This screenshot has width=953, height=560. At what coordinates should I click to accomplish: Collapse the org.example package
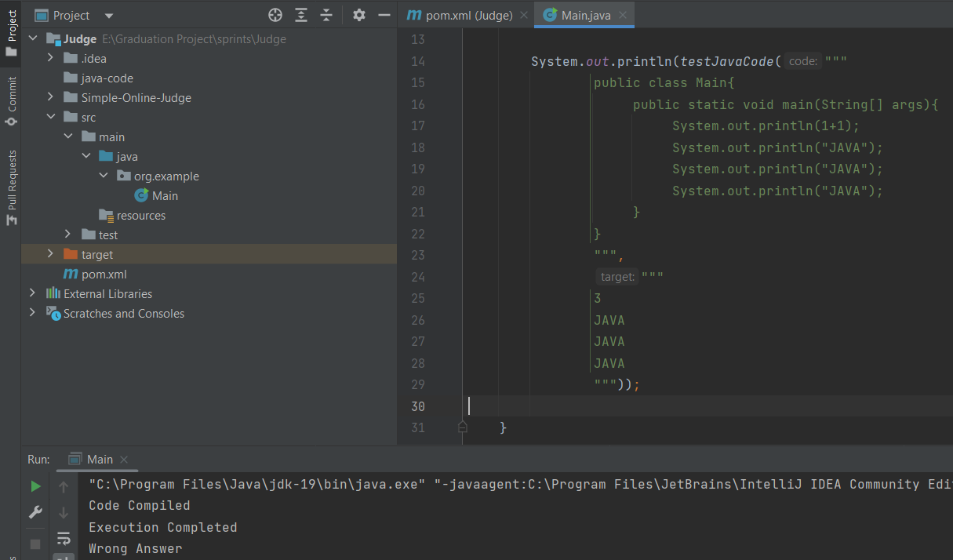104,176
